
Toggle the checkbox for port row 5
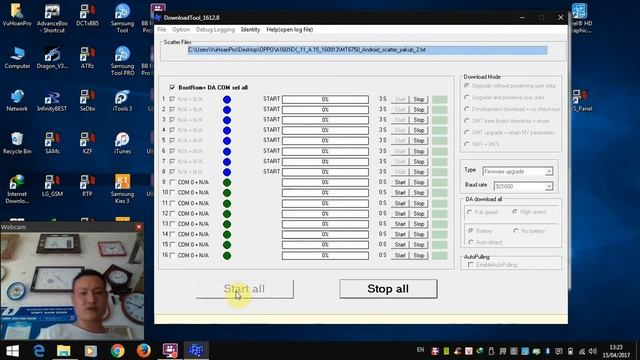click(172, 140)
